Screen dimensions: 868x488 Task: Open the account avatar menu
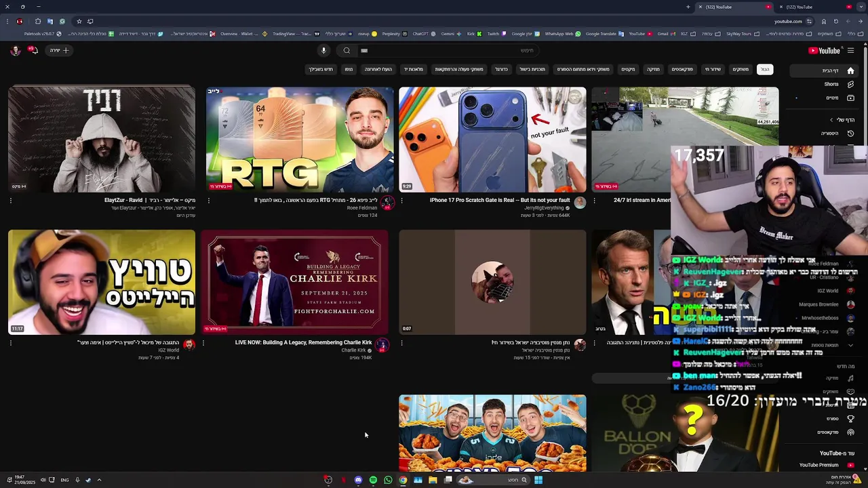(x=15, y=50)
